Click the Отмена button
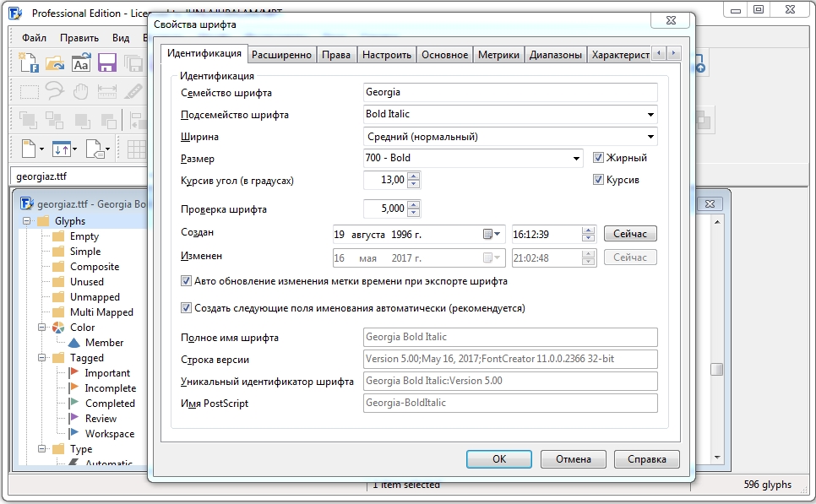Viewport: 816px width, 504px height. (574, 459)
